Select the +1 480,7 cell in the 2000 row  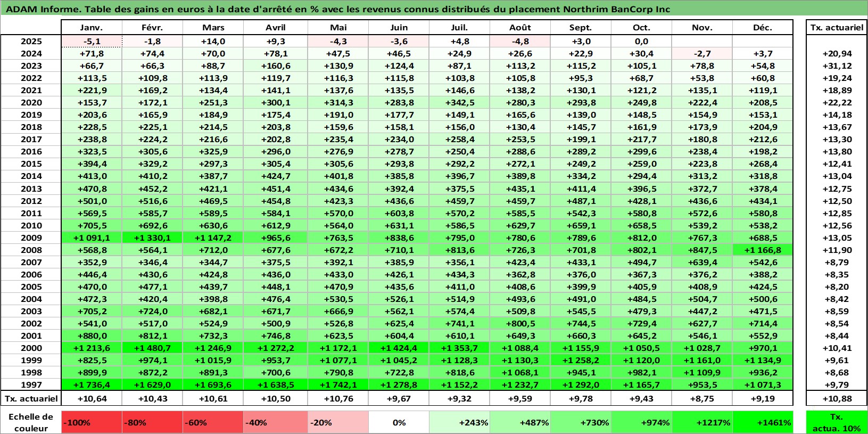click(152, 348)
